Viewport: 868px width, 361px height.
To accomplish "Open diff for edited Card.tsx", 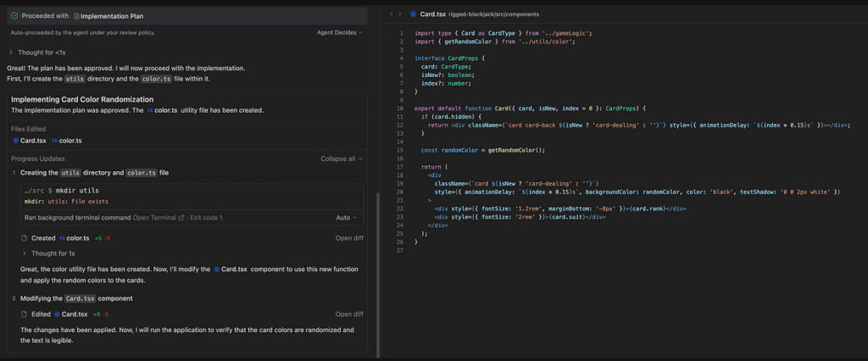I will (348, 314).
